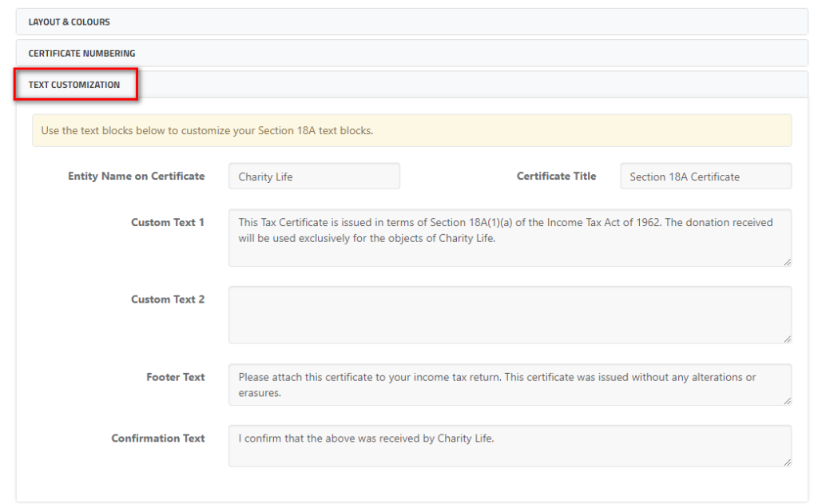Click inside the Footer Text textarea
The width and height of the screenshot is (818, 504).
[510, 384]
